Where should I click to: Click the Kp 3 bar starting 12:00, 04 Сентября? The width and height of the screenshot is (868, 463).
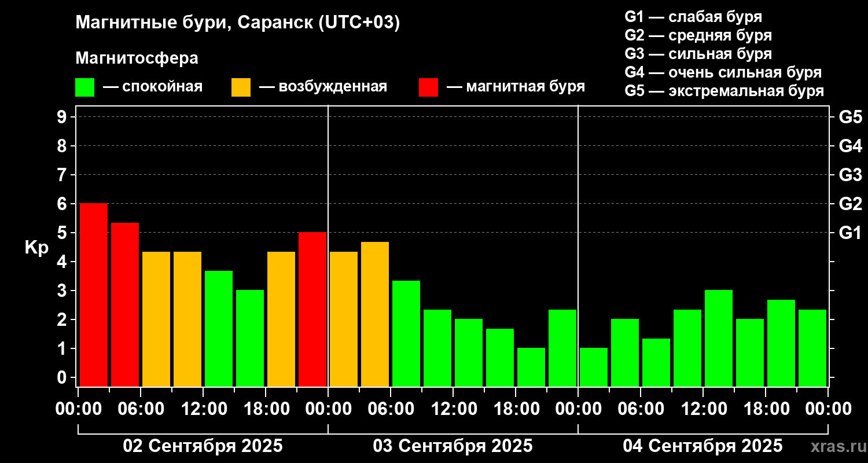click(x=719, y=339)
